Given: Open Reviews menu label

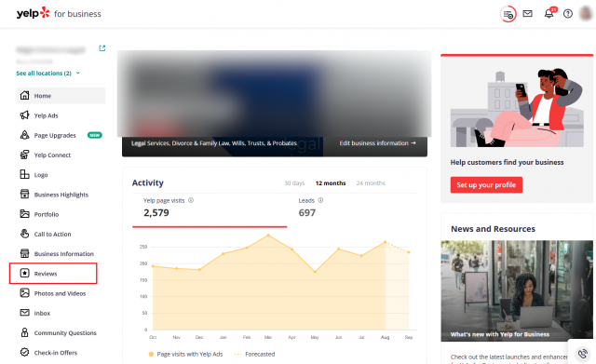Looking at the screenshot, I should pyautogui.click(x=46, y=274).
